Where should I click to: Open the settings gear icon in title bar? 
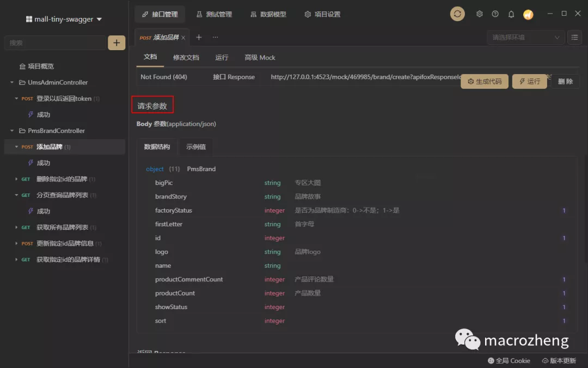point(479,14)
